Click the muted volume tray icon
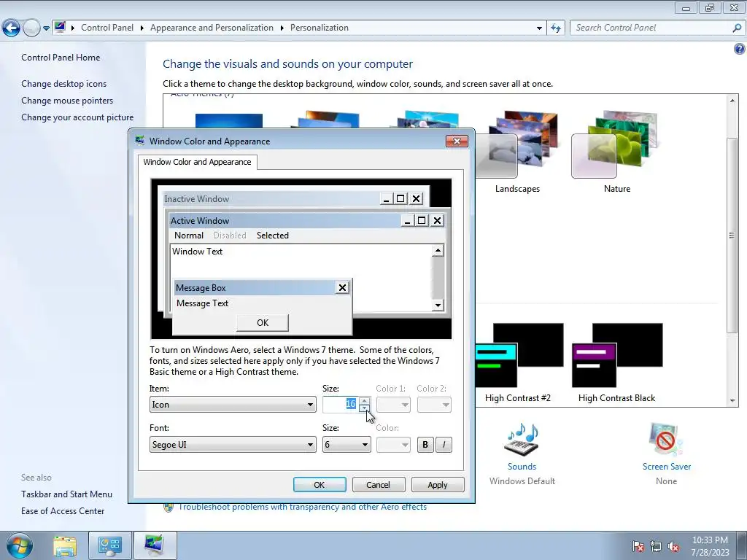 tap(673, 546)
